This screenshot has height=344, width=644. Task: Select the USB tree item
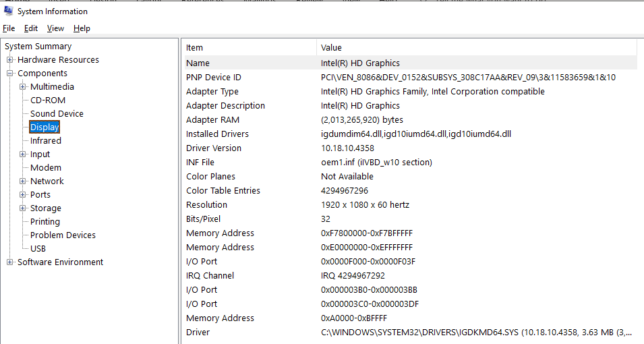tap(38, 249)
